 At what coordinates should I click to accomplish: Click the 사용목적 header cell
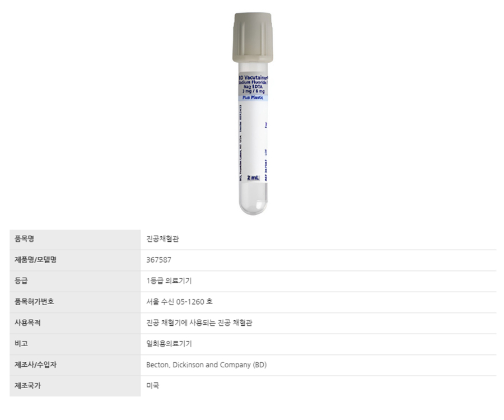coord(75,323)
